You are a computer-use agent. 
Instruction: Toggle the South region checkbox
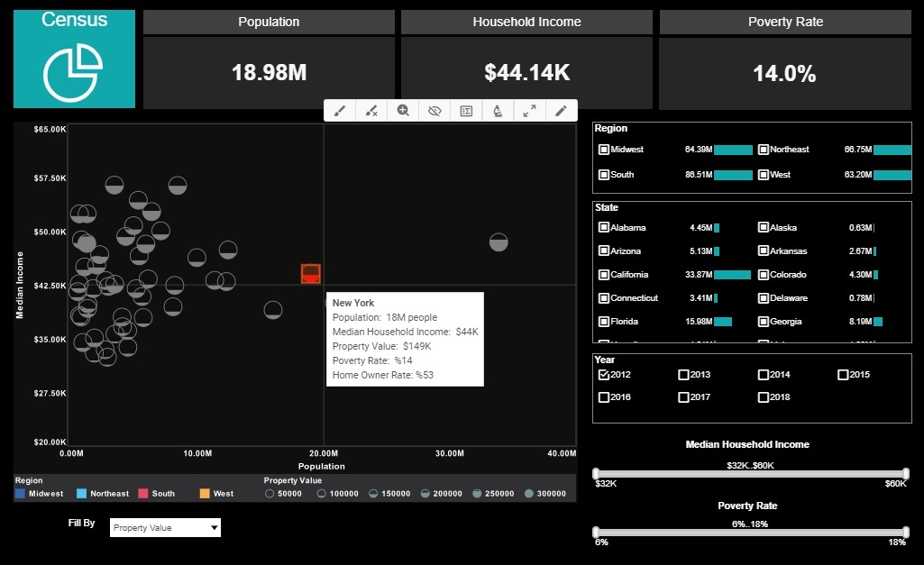pos(603,175)
